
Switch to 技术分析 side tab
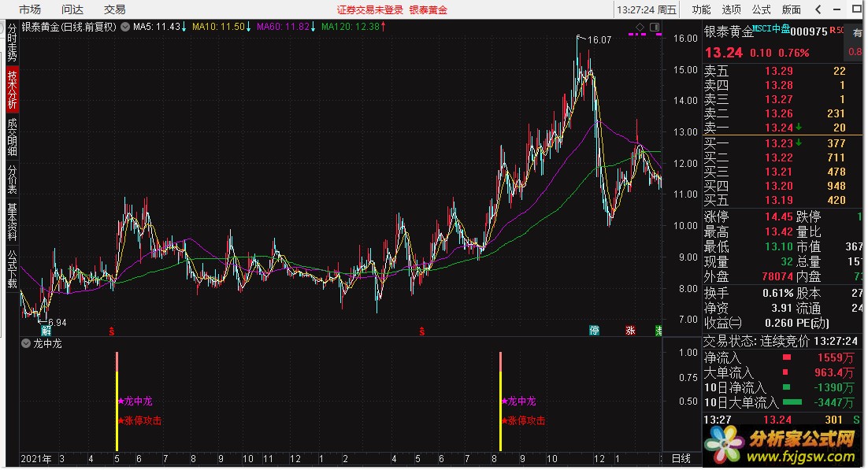tap(12, 90)
